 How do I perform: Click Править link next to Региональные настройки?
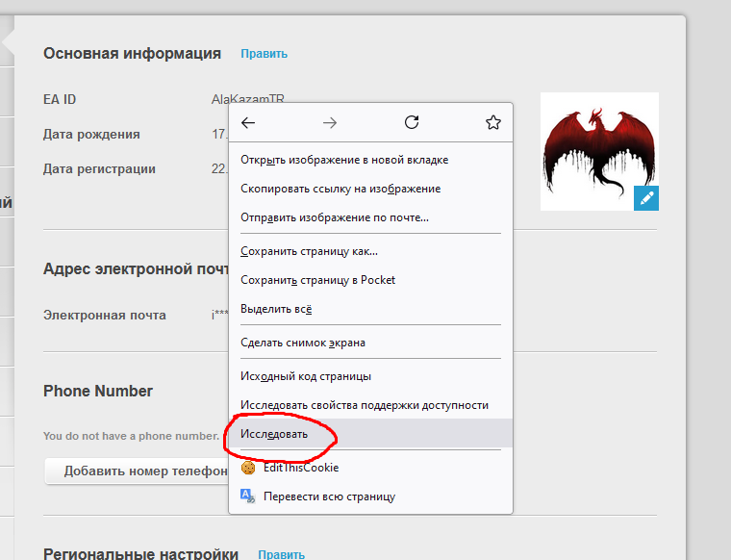281,554
